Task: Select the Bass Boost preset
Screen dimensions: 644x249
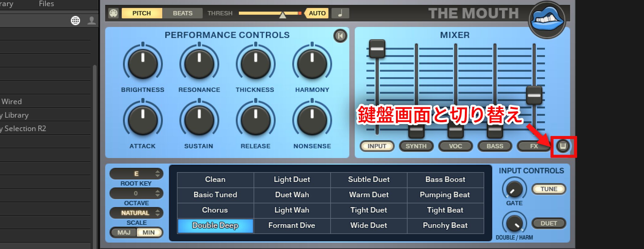Action: [445, 179]
